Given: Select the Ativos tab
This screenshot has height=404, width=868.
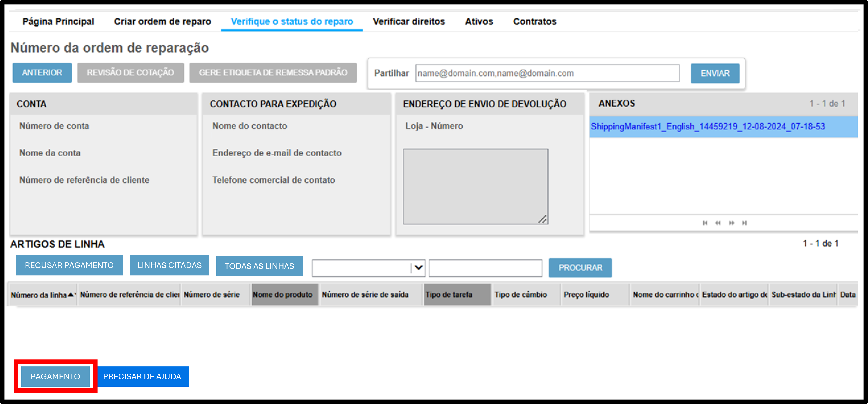Looking at the screenshot, I should pos(479,22).
